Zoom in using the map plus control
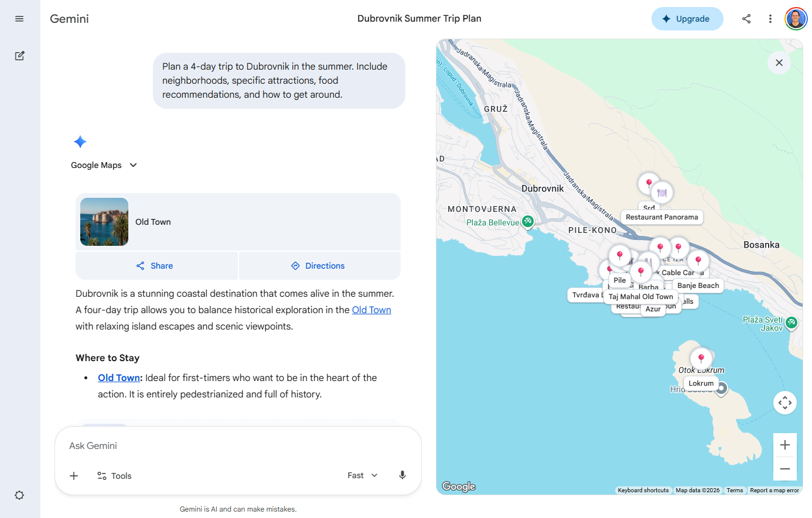This screenshot has height=518, width=812. coord(785,444)
